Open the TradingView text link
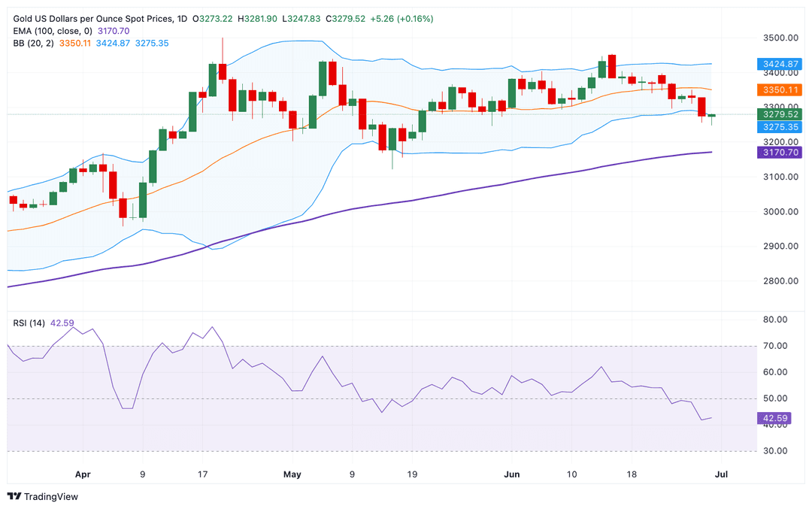This screenshot has width=812, height=509. pyautogui.click(x=51, y=496)
